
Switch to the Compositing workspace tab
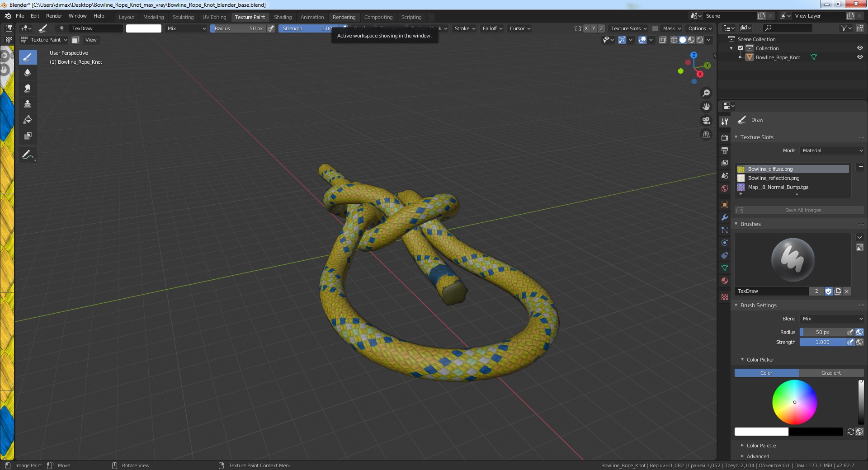(378, 17)
